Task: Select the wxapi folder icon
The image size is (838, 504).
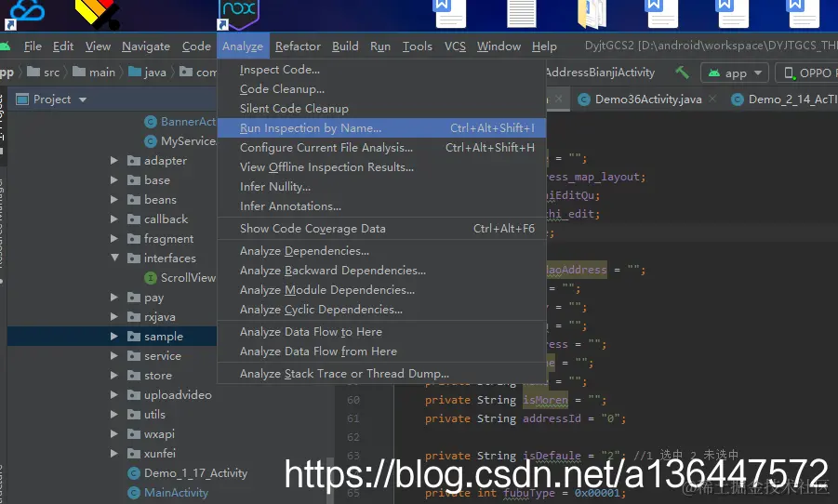Action: (x=134, y=434)
